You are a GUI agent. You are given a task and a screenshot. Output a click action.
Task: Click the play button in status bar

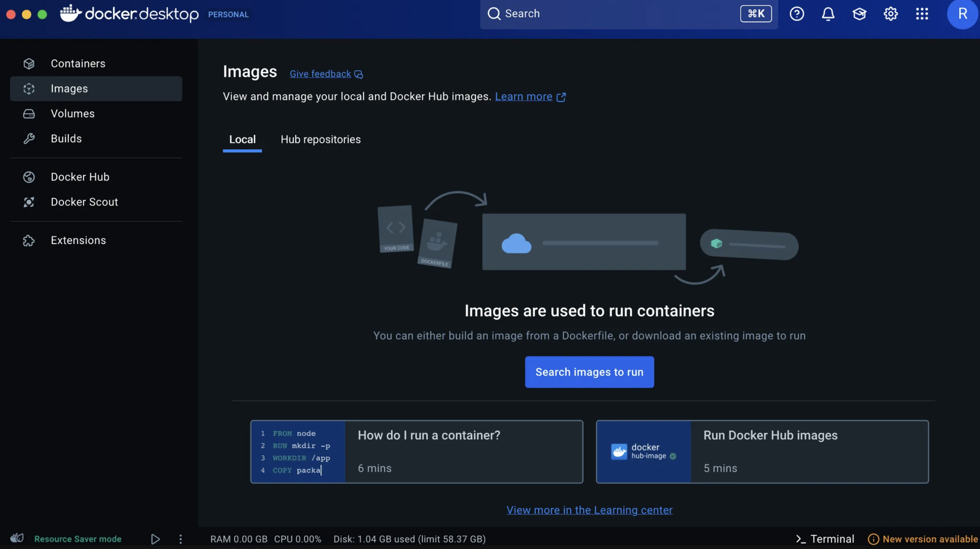[x=155, y=539]
